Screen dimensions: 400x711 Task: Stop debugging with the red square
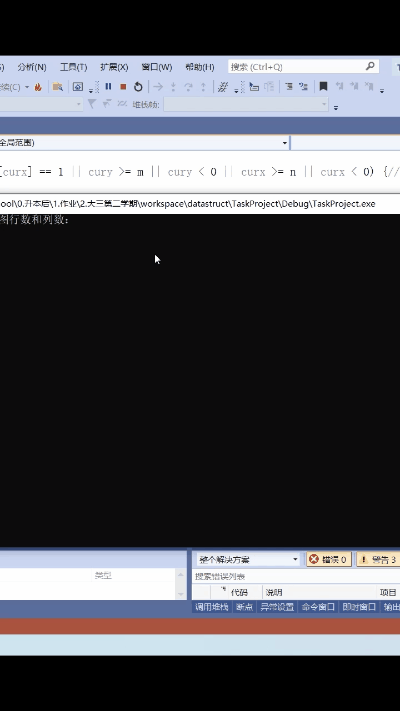coord(123,86)
